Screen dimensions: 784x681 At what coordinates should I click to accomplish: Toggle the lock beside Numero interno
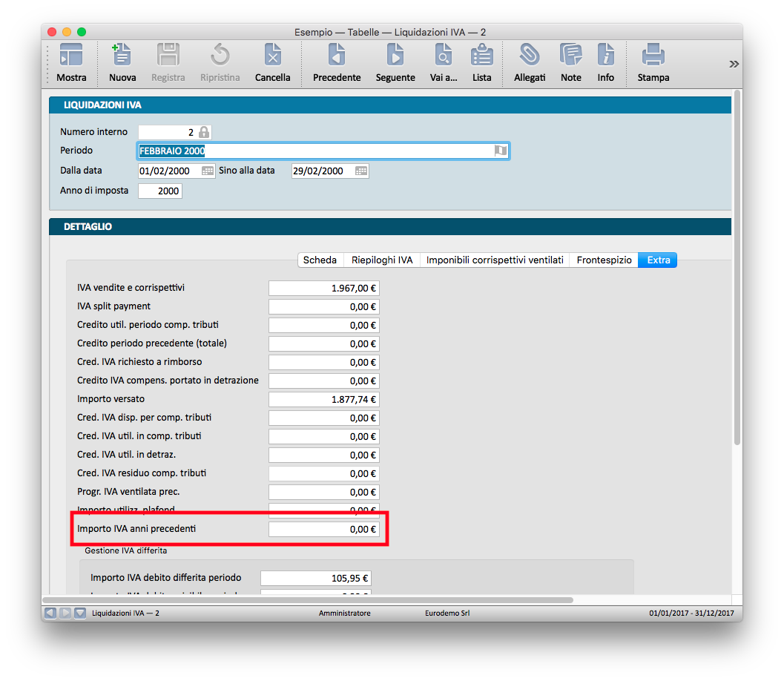coord(204,132)
